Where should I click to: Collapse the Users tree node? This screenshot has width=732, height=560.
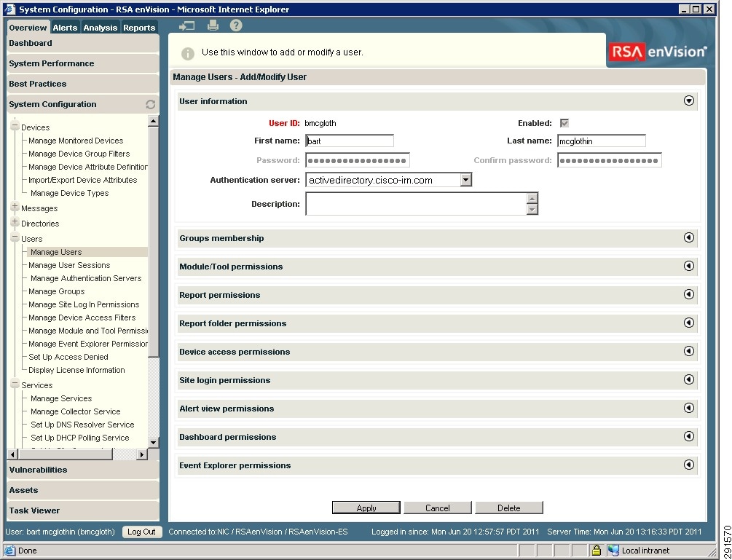[15, 237]
